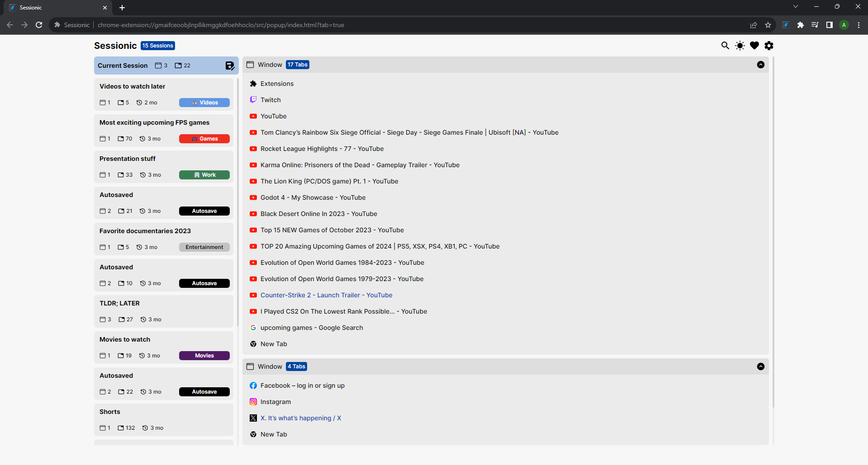Open Chrome extensions puzzle icon
Viewport: 868px width, 465px height.
801,25
